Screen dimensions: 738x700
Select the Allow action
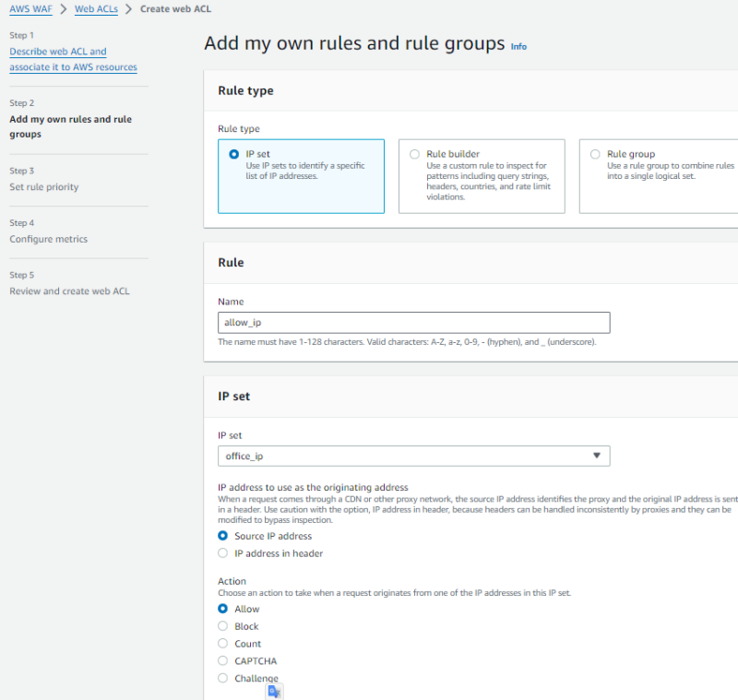pos(222,609)
